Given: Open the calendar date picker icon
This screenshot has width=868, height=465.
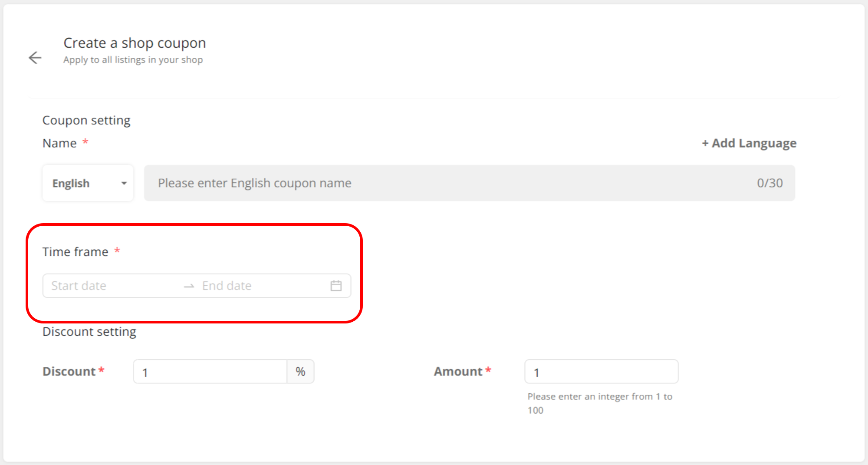Looking at the screenshot, I should [336, 286].
